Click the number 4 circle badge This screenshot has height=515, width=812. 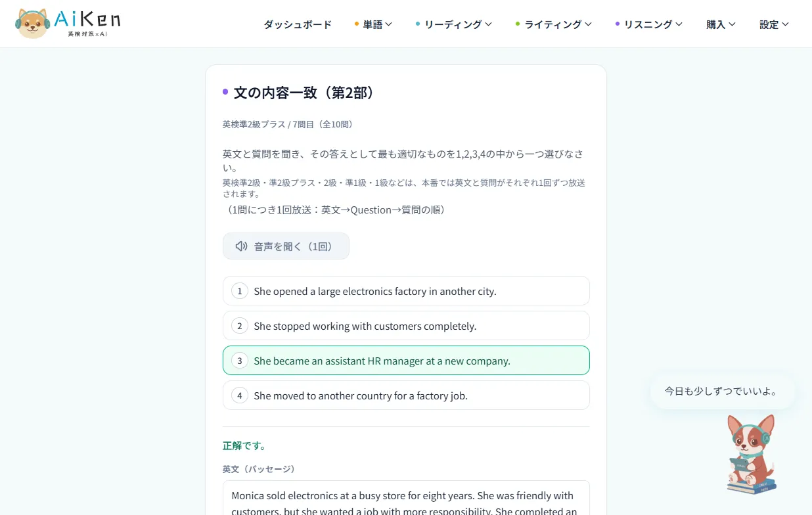coord(240,395)
